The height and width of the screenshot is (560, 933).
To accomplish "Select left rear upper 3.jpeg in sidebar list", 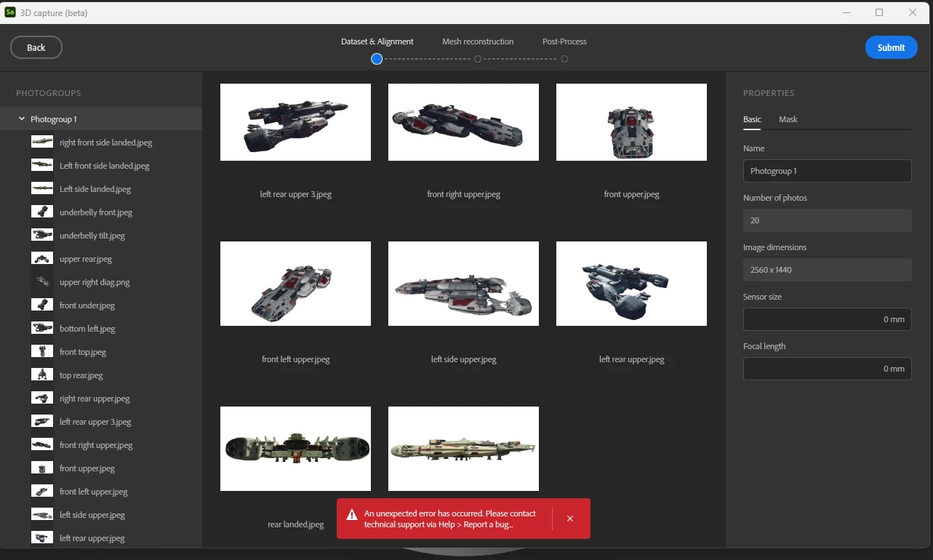I will click(101, 422).
